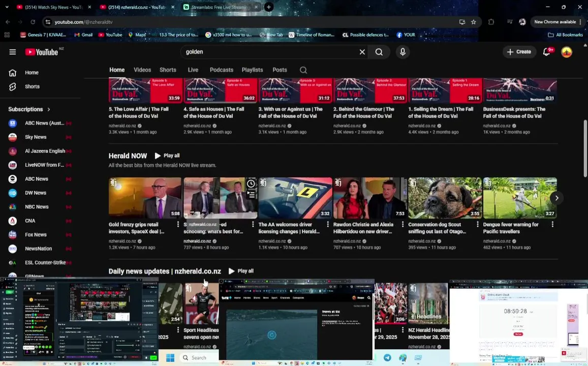The image size is (588, 366).
Task: Open options menu for AA welcomes driver video
Action: point(328,224)
